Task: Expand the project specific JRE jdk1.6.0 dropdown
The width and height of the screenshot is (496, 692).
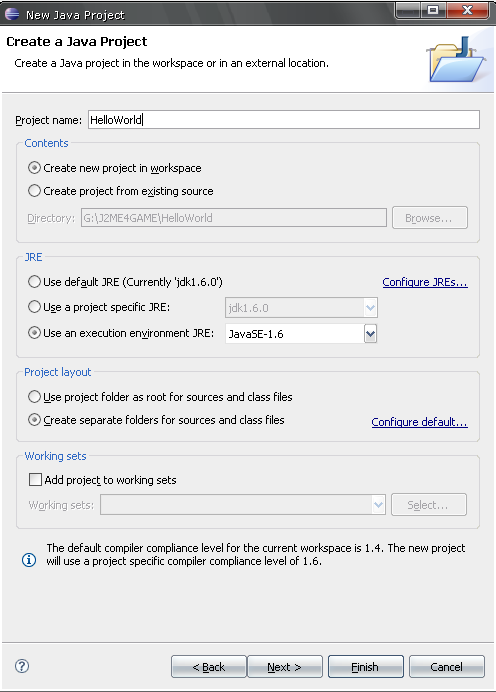Action: [x=370, y=308]
